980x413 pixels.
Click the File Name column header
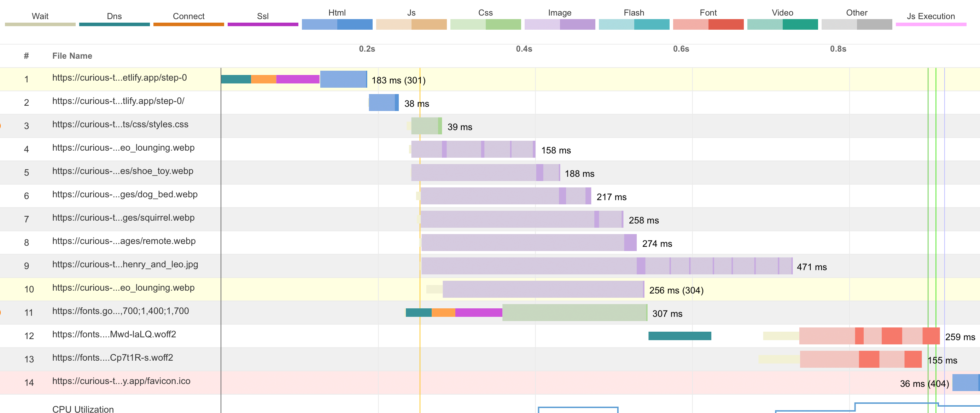(x=72, y=56)
